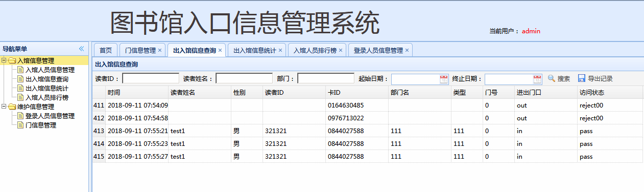
Task: Open the 登录人员信息管理 tab
Action: [378, 50]
